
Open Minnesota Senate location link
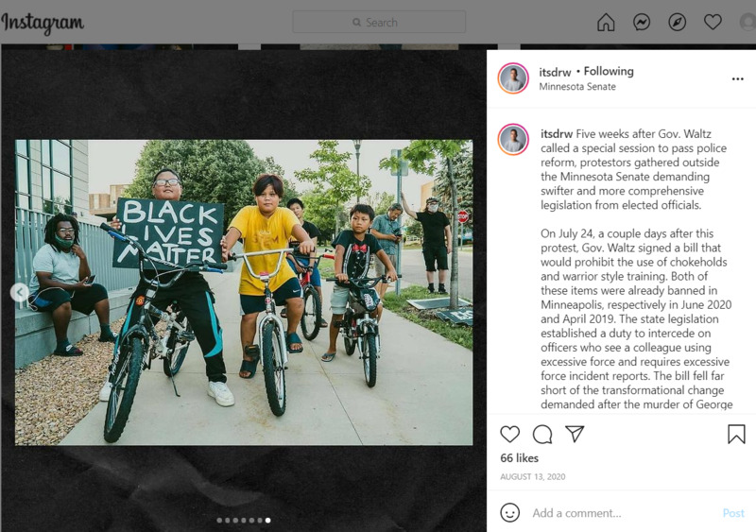tap(577, 87)
